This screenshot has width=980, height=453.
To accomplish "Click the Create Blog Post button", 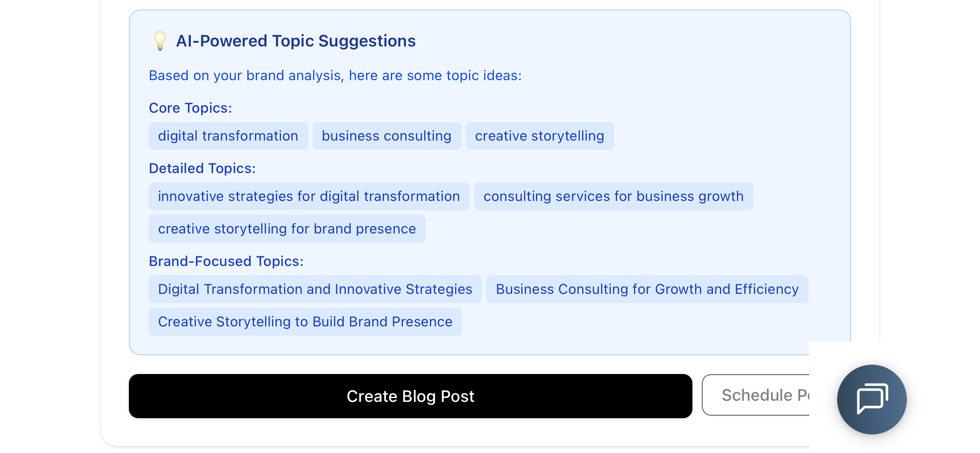I will tap(410, 396).
